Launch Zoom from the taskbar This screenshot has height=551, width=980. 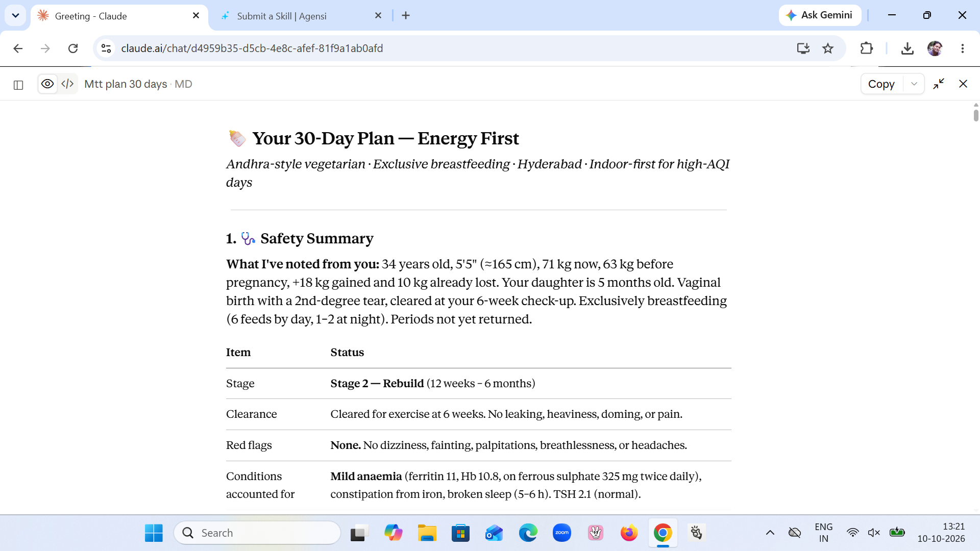562,533
